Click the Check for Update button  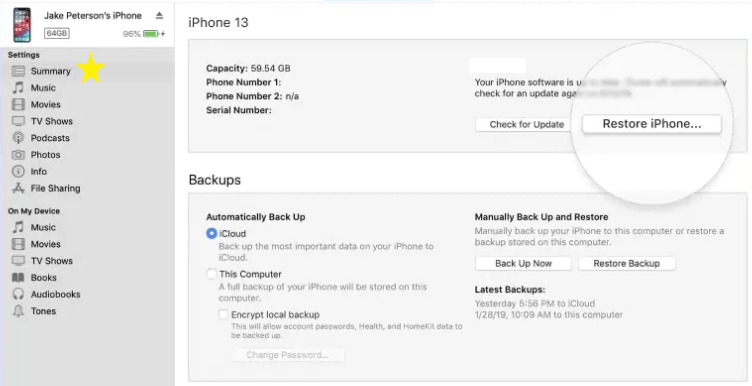click(526, 124)
